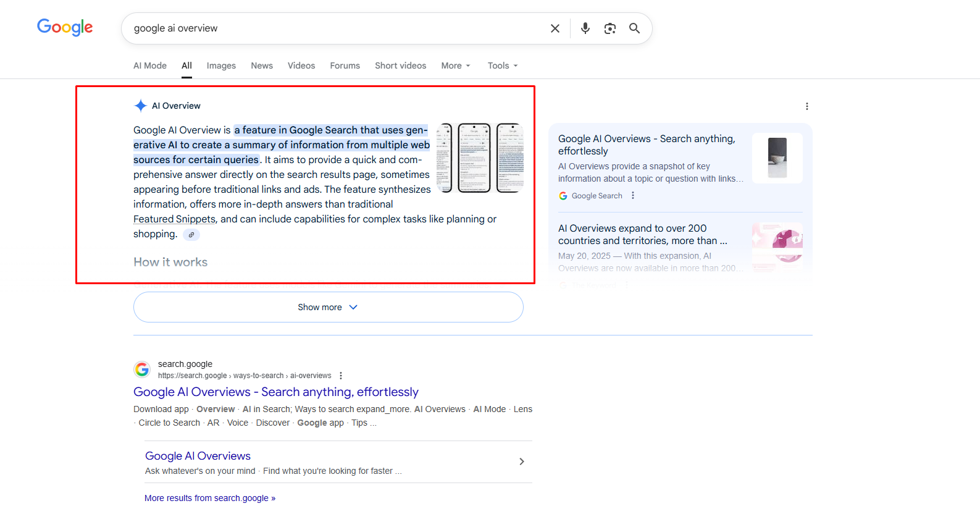Image resolution: width=980 pixels, height=506 pixels.
Task: Open three-dot menu next to search.google URL
Action: point(341,376)
